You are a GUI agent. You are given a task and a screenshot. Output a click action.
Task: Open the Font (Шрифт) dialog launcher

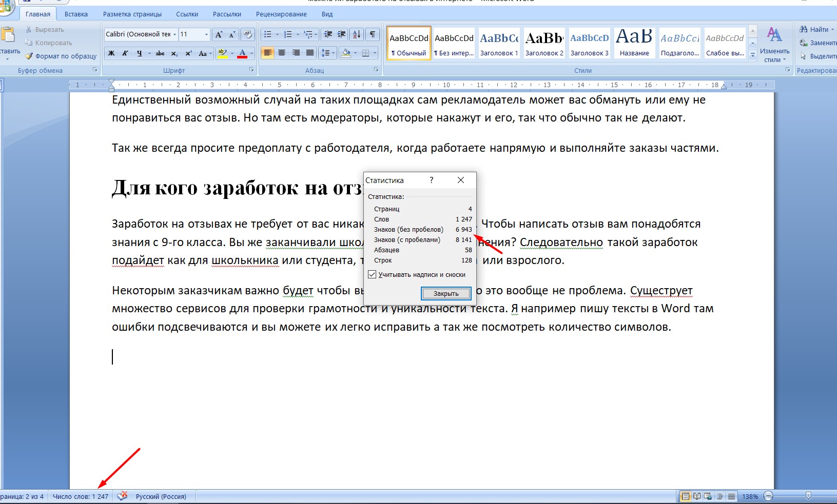[x=251, y=69]
